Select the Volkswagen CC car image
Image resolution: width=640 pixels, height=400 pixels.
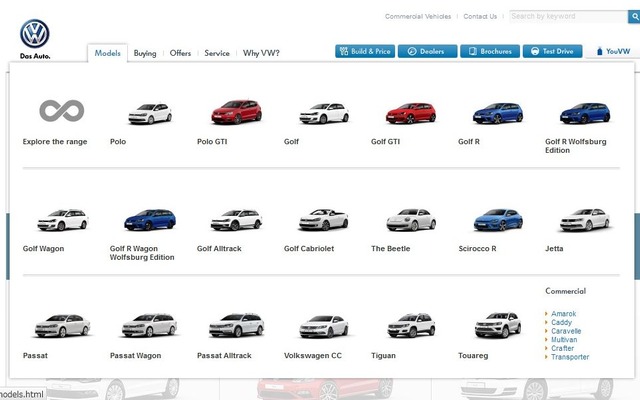(x=324, y=327)
